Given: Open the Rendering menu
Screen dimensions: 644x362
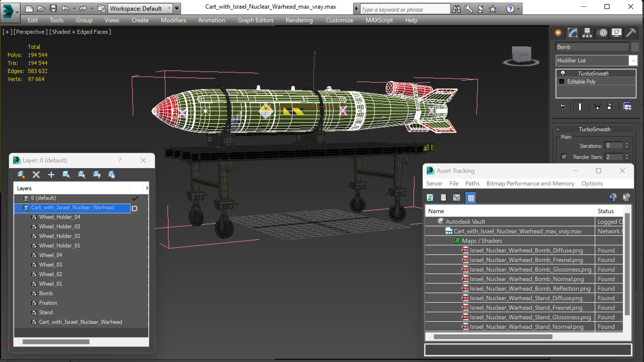Looking at the screenshot, I should (x=299, y=20).
